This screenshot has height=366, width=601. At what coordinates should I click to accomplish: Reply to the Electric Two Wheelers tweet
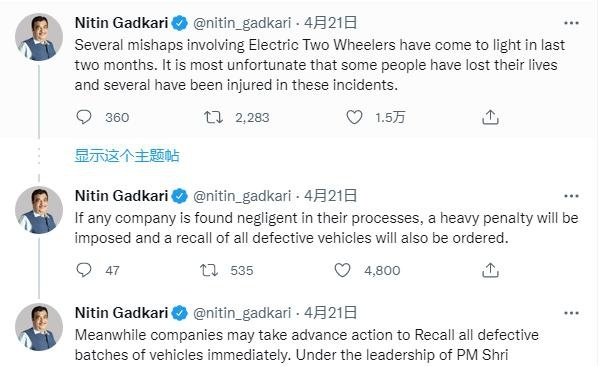84,117
